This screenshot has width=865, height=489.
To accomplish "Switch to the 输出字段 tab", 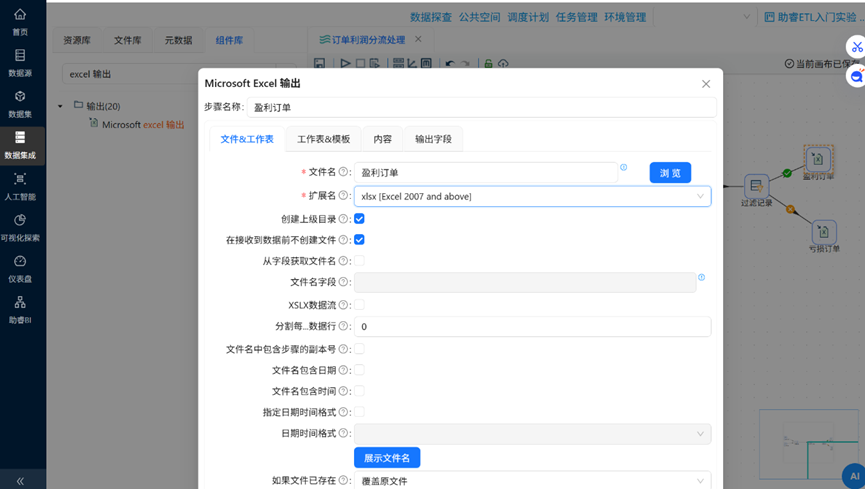I will [433, 139].
